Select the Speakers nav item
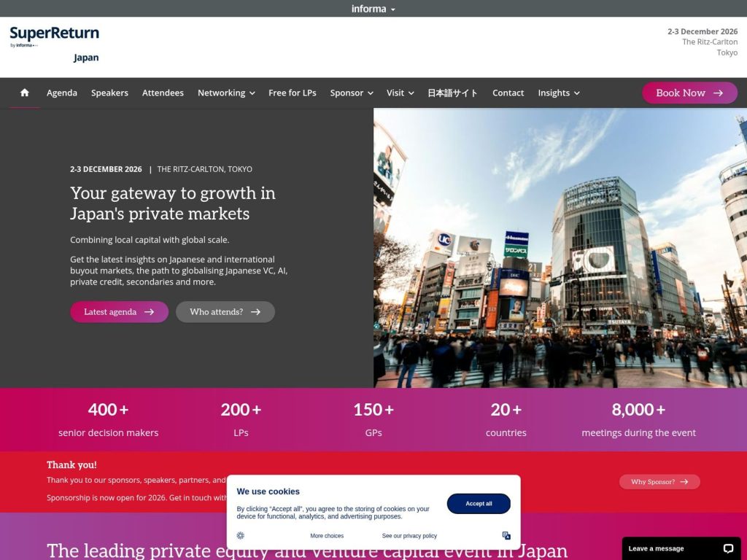 [x=109, y=93]
